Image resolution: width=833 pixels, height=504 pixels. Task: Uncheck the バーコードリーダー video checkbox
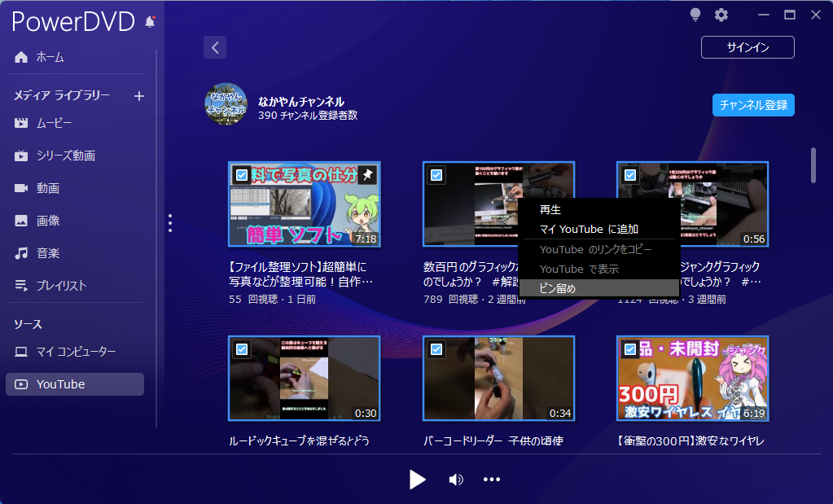pyautogui.click(x=436, y=349)
